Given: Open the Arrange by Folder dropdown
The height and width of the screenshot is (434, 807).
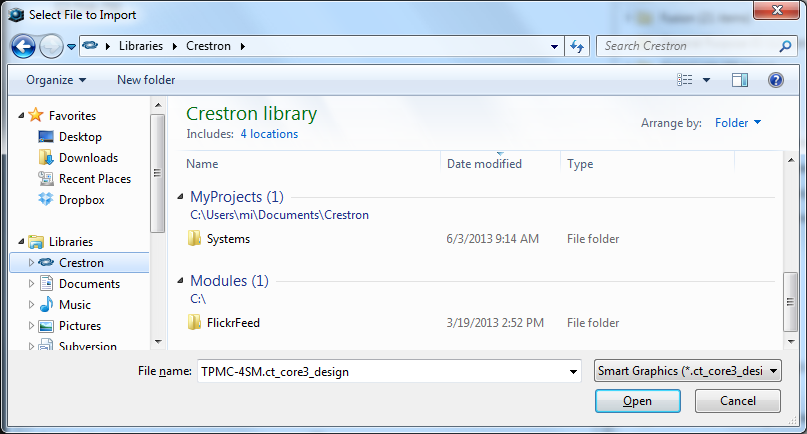Looking at the screenshot, I should point(738,123).
